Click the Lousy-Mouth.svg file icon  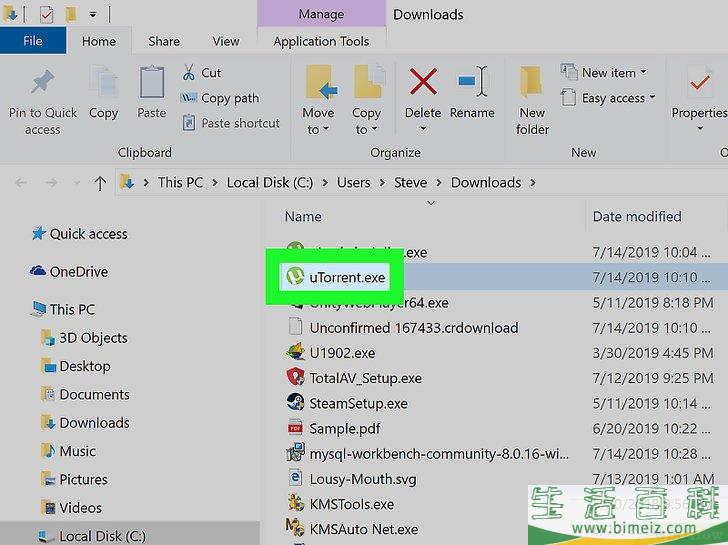[x=295, y=478]
